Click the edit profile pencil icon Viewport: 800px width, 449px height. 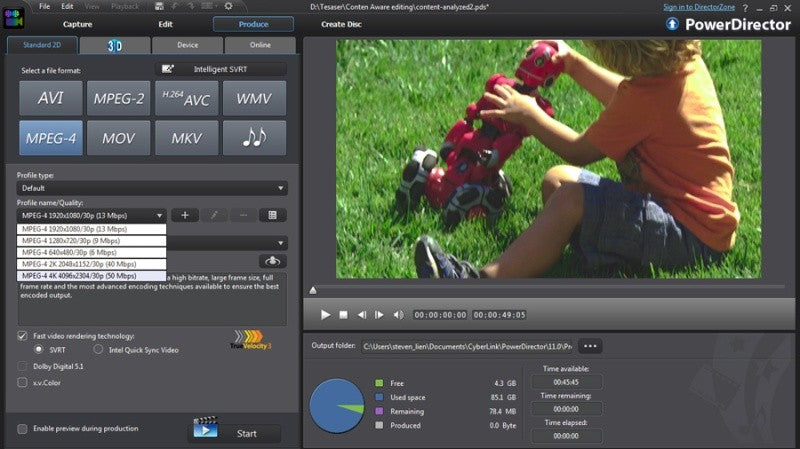[214, 215]
